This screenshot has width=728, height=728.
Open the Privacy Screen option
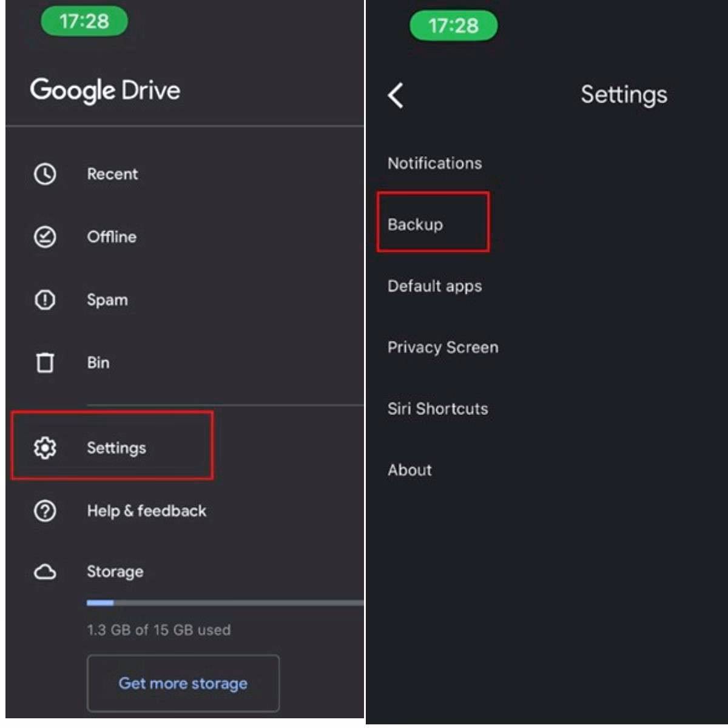(443, 347)
